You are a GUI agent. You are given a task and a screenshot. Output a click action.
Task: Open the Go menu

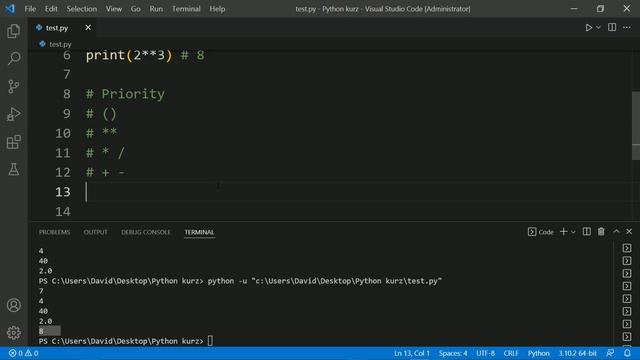click(x=136, y=9)
